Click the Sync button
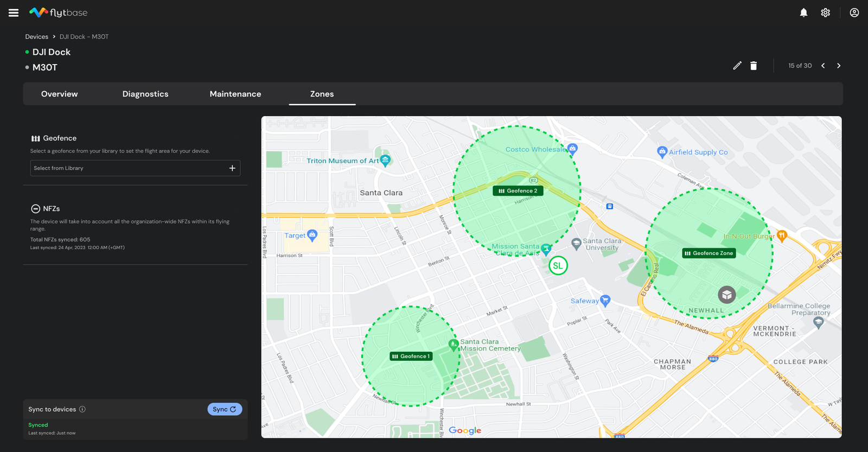 [225, 409]
